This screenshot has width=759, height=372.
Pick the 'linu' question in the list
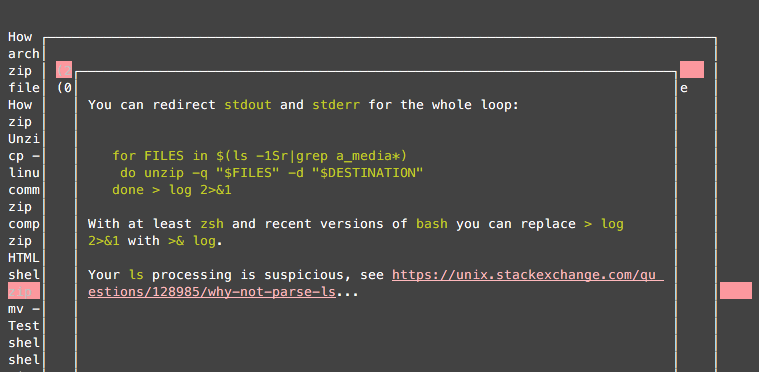tap(23, 173)
